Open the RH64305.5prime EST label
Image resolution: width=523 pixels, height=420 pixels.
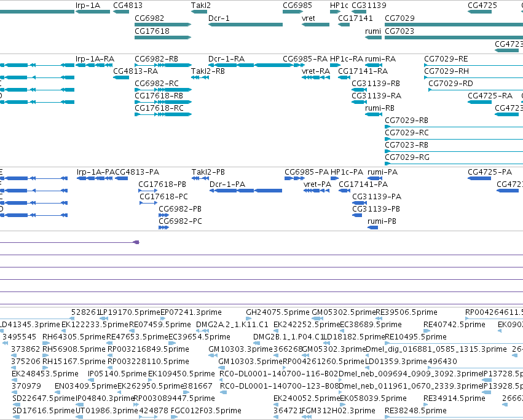(x=74, y=337)
